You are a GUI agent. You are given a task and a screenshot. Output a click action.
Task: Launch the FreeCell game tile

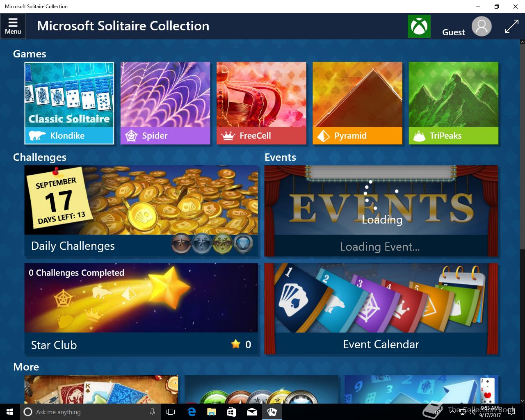(261, 103)
